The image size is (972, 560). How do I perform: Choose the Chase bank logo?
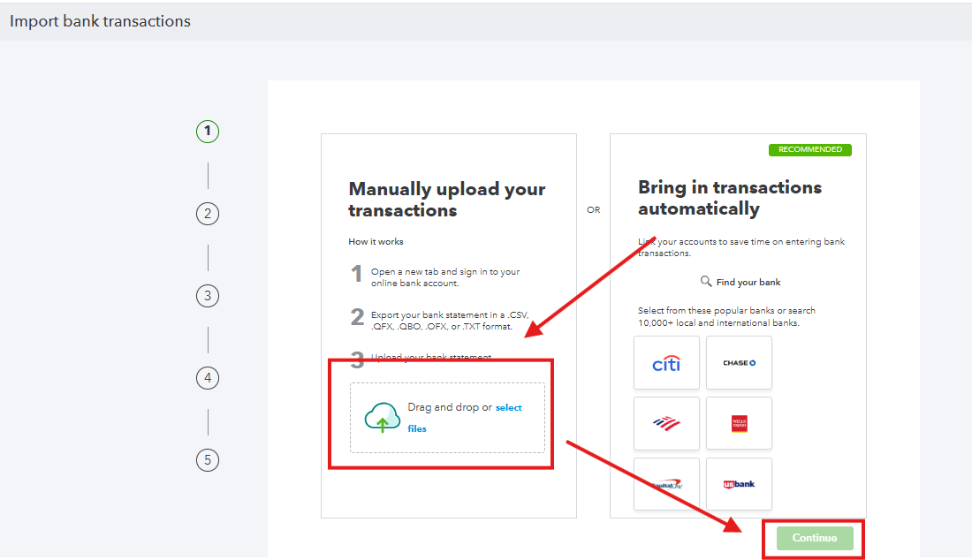(739, 363)
